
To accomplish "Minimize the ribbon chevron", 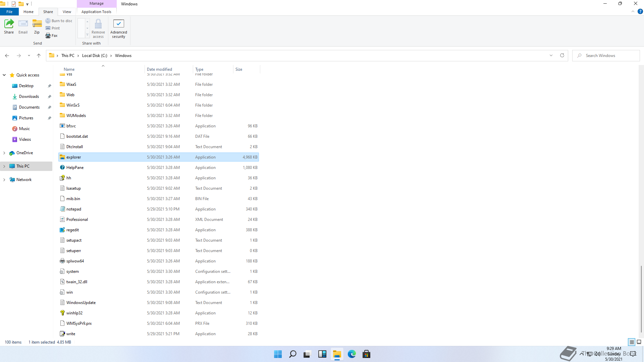I will (x=633, y=11).
